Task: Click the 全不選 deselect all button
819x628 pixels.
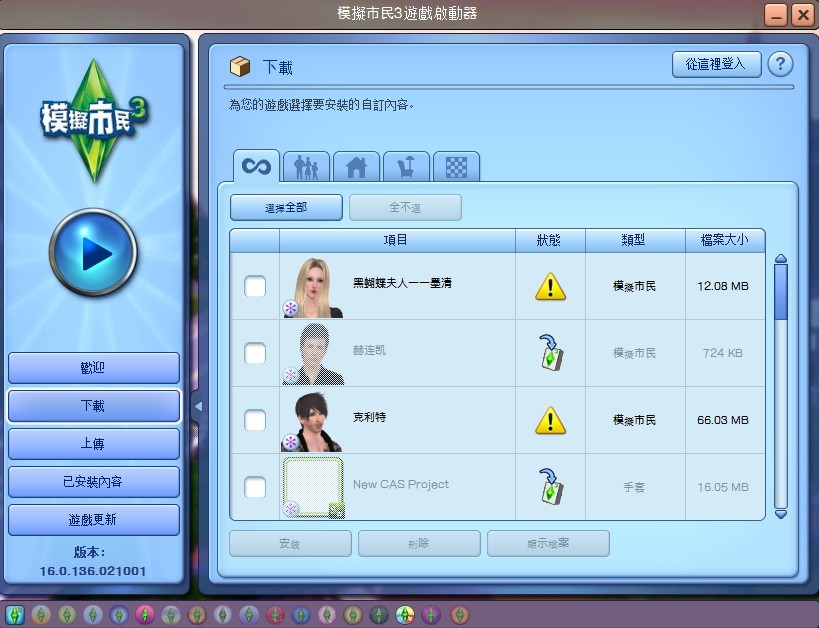Action: coord(405,207)
